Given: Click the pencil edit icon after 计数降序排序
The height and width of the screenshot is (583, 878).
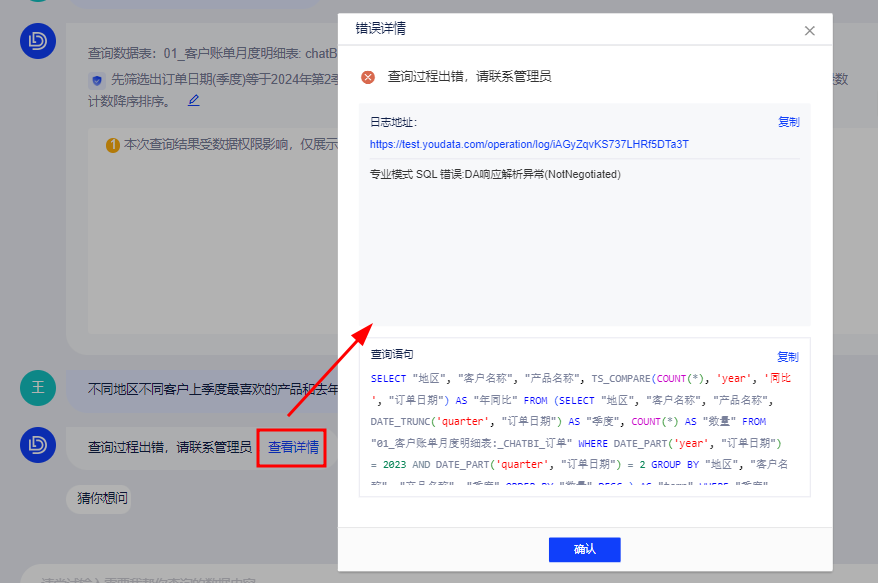Looking at the screenshot, I should (193, 101).
